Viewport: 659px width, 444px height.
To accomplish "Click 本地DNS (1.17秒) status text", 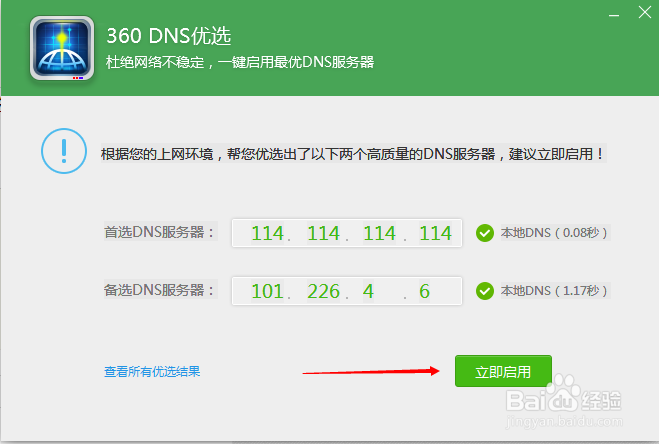I will (554, 291).
